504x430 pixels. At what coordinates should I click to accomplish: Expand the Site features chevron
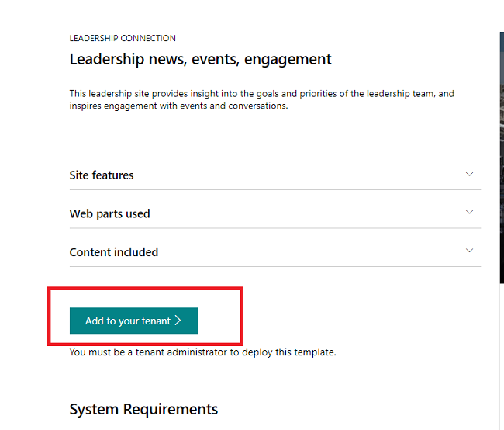(469, 175)
